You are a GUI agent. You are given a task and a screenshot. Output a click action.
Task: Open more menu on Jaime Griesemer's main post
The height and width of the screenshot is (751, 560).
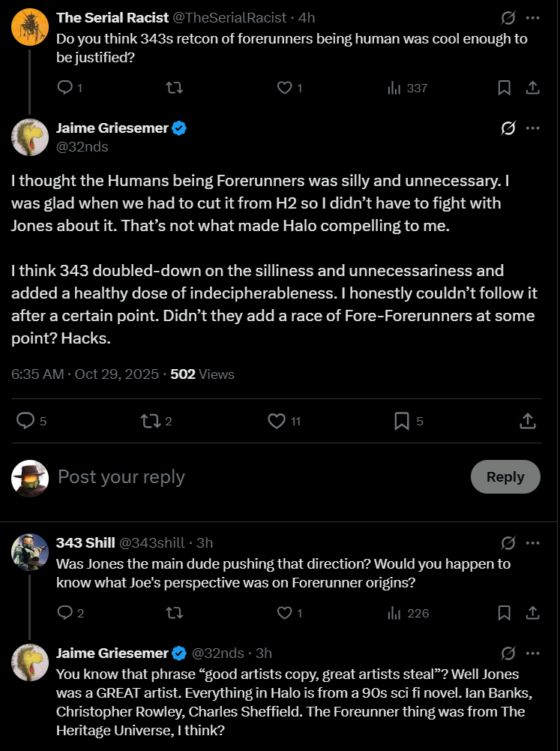(x=532, y=128)
